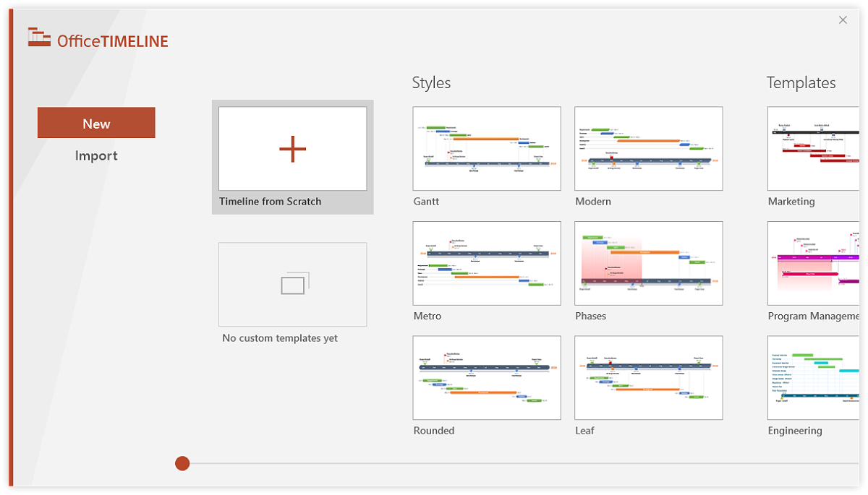Pick the Modern style thumbnail

click(649, 149)
